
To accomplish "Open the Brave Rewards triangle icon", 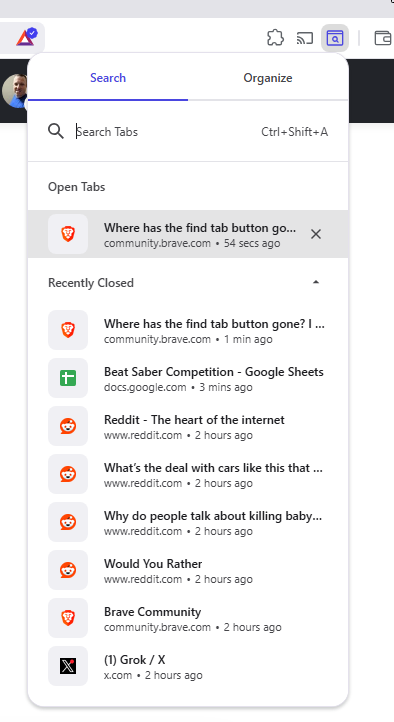I will [x=26, y=37].
